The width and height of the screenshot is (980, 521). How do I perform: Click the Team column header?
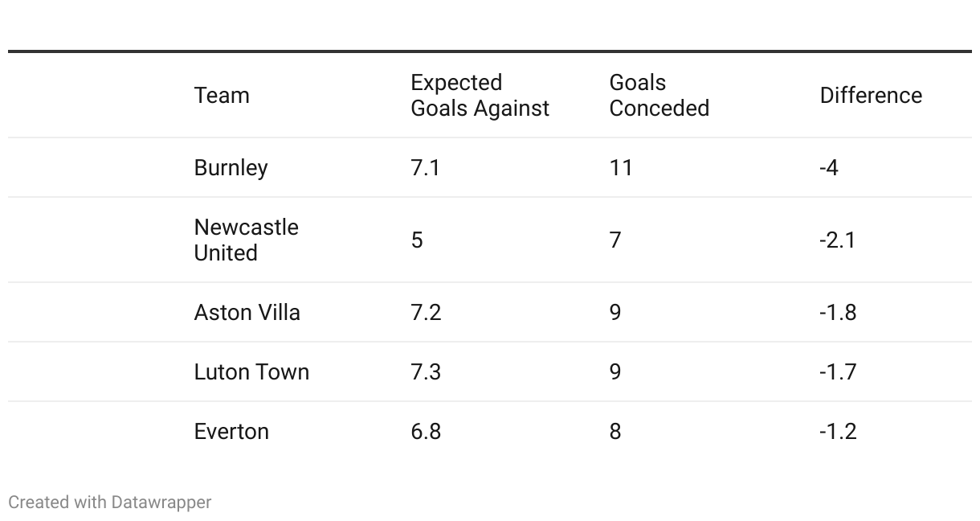point(222,95)
